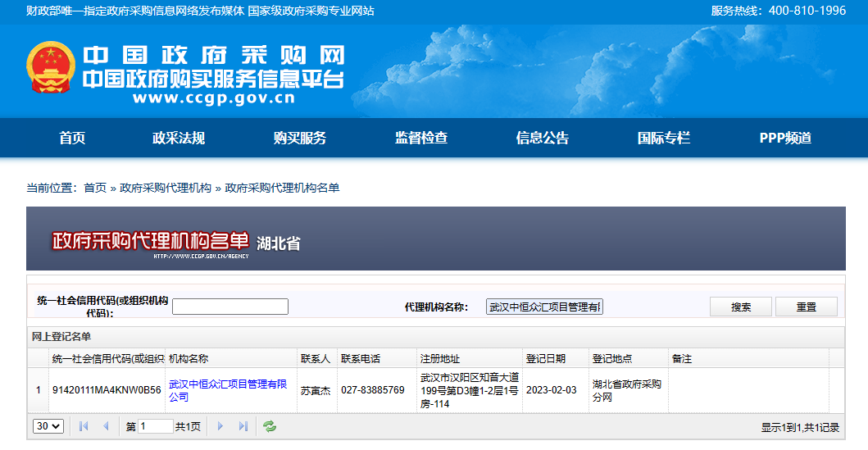Click the previous page arrow icon
Screen dimensions: 868x450
click(x=106, y=426)
